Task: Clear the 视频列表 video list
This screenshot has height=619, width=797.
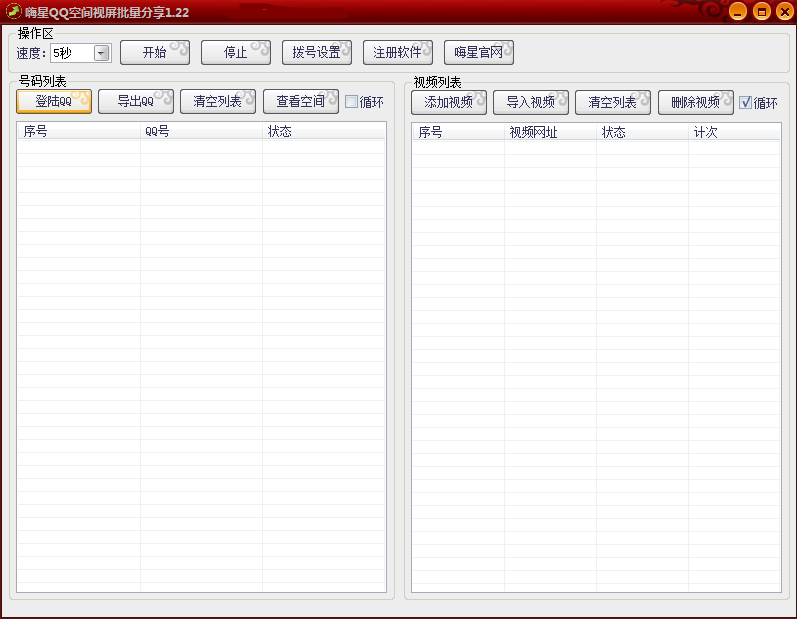Action: coord(612,102)
